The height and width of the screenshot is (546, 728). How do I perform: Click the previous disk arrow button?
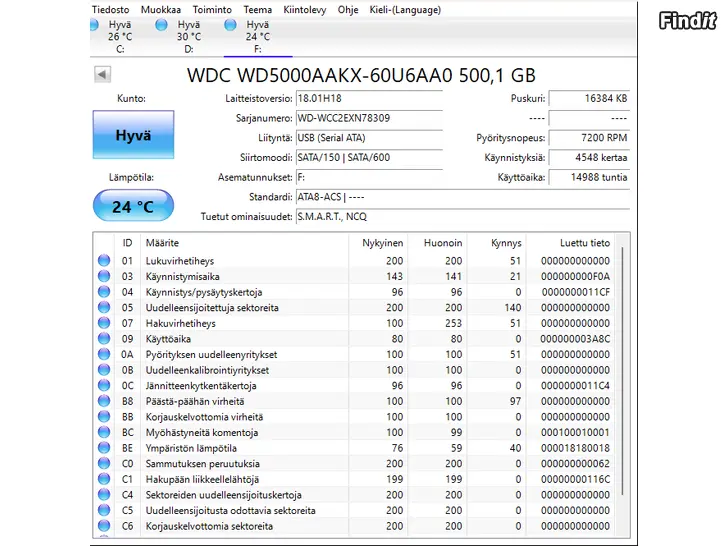(x=103, y=75)
